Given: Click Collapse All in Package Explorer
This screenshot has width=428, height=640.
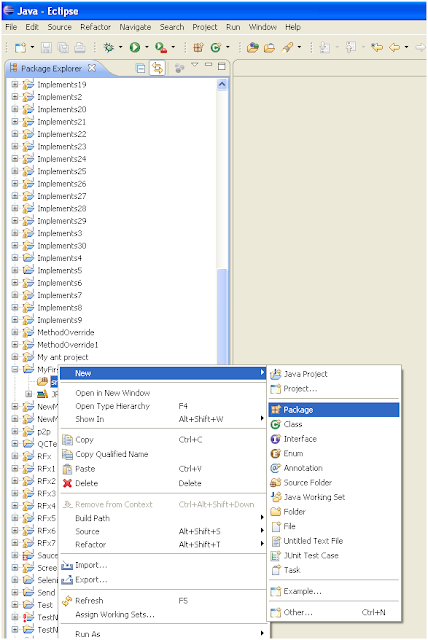Looking at the screenshot, I should click(x=140, y=68).
